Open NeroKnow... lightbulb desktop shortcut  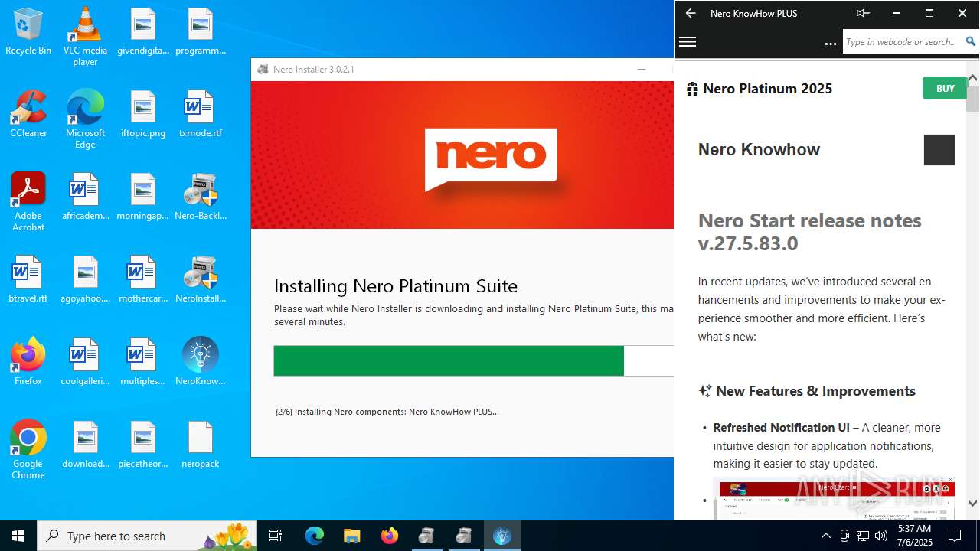point(201,362)
